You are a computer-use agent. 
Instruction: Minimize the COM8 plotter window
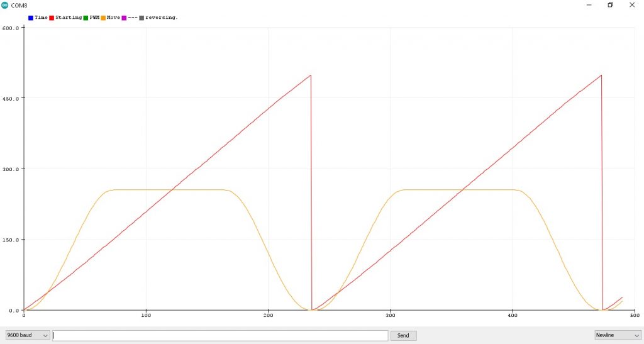pos(589,5)
